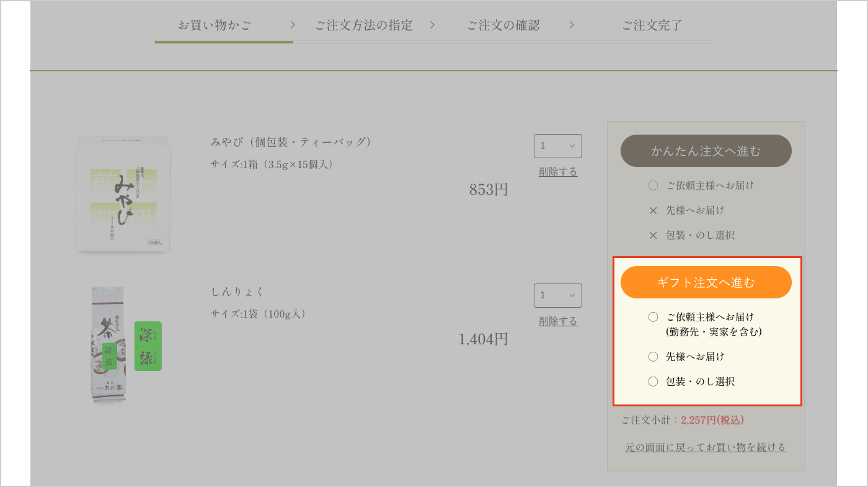Click the arrow after お買い物かご step
Screen dimensions: 868x487
tap(293, 25)
